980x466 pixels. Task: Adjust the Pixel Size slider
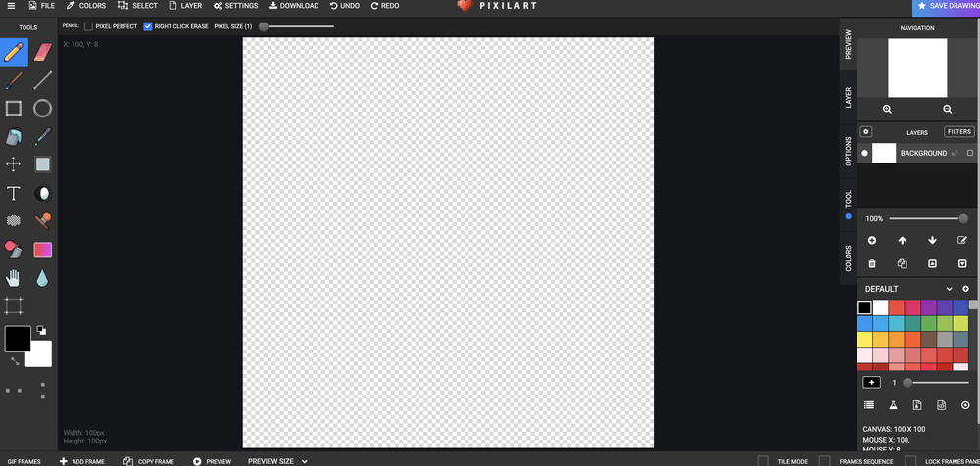tap(297, 26)
